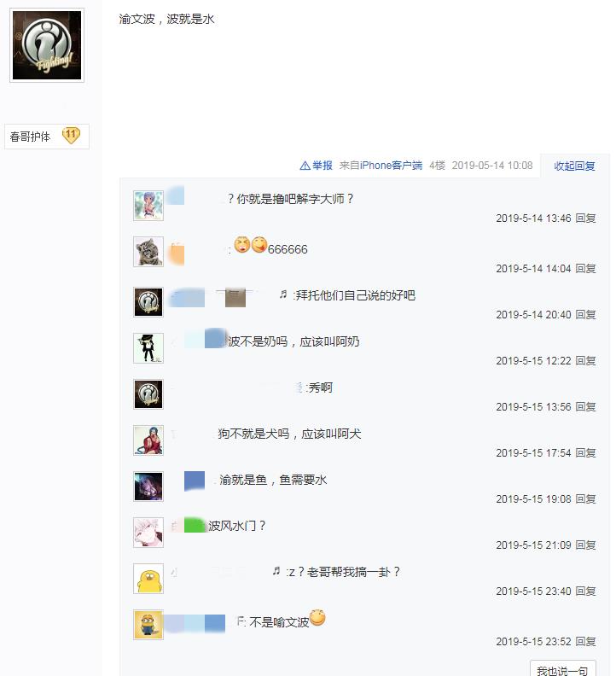Reply to the 666666 comment
Image resolution: width=616 pixels, height=676 pixels.
click(586, 269)
